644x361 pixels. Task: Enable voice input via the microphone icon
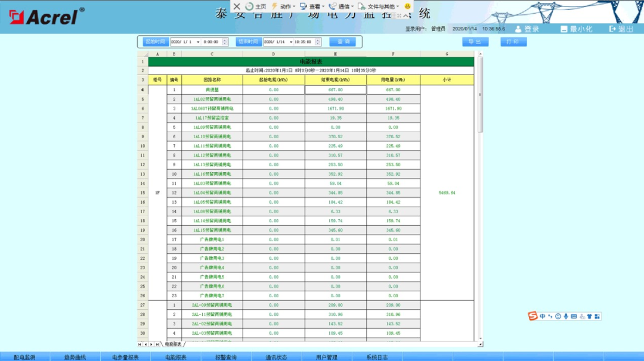(x=566, y=316)
